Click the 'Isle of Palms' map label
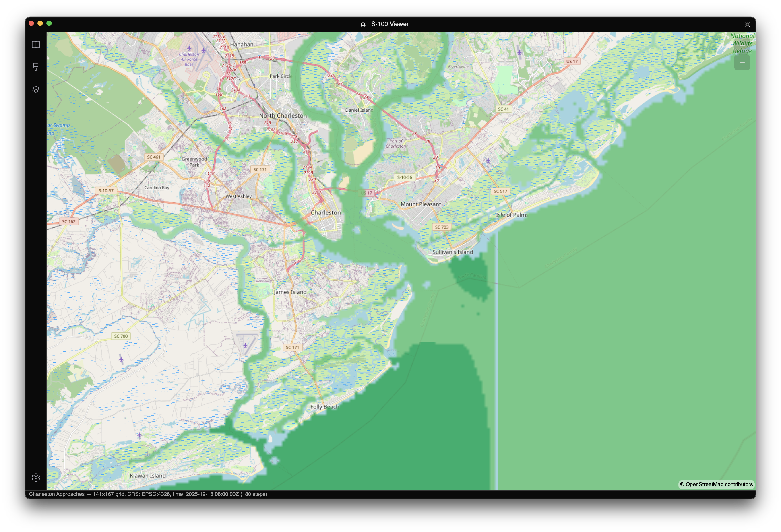The width and height of the screenshot is (781, 532). coord(512,215)
